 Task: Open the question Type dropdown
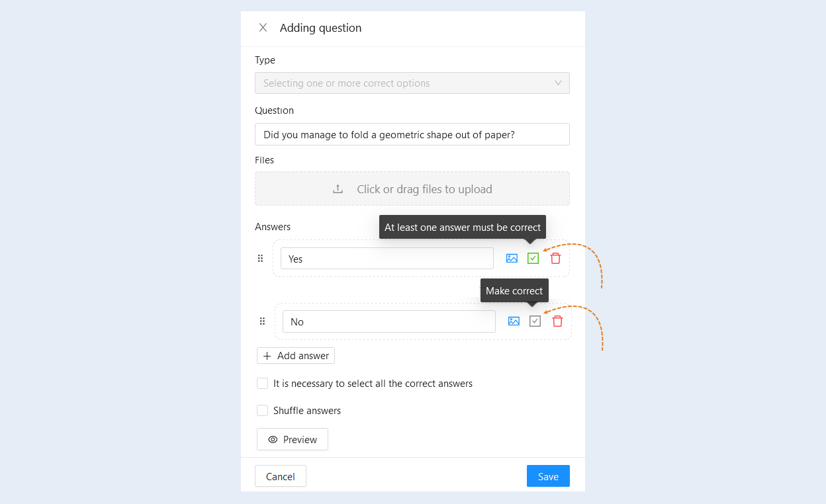click(412, 83)
